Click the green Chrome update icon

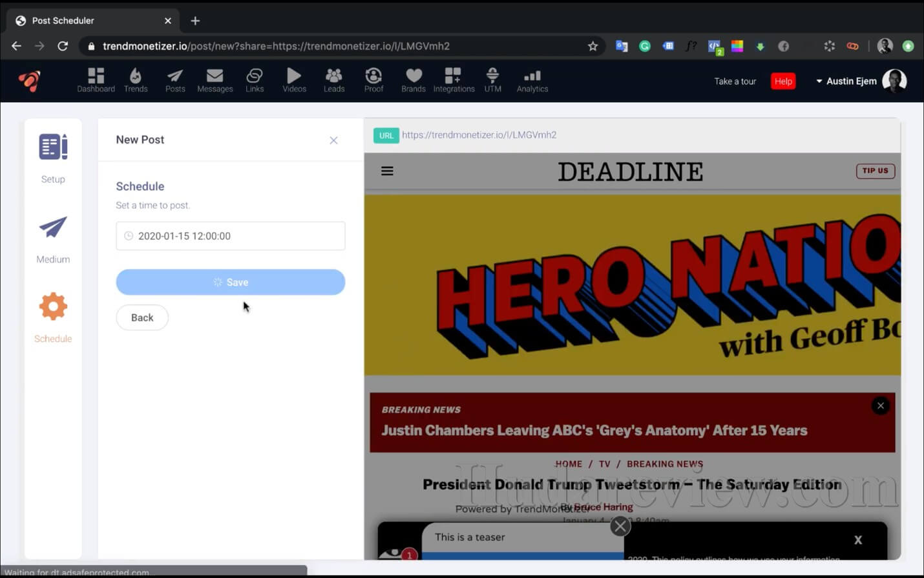click(908, 46)
